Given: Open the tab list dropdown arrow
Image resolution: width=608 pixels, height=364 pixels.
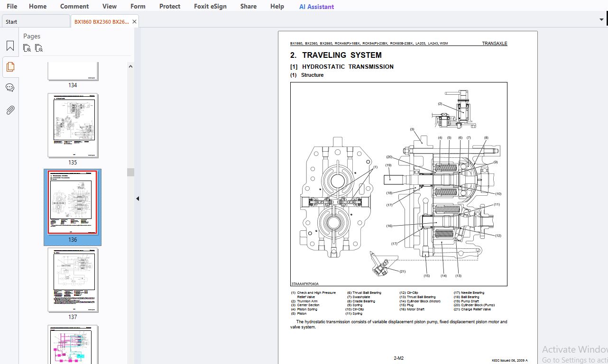Looking at the screenshot, I should tap(602, 20).
